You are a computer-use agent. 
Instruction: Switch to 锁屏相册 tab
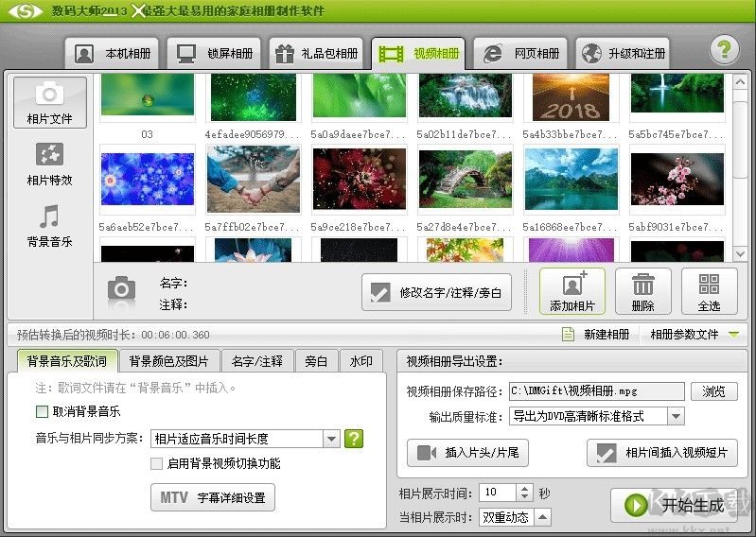tap(214, 53)
